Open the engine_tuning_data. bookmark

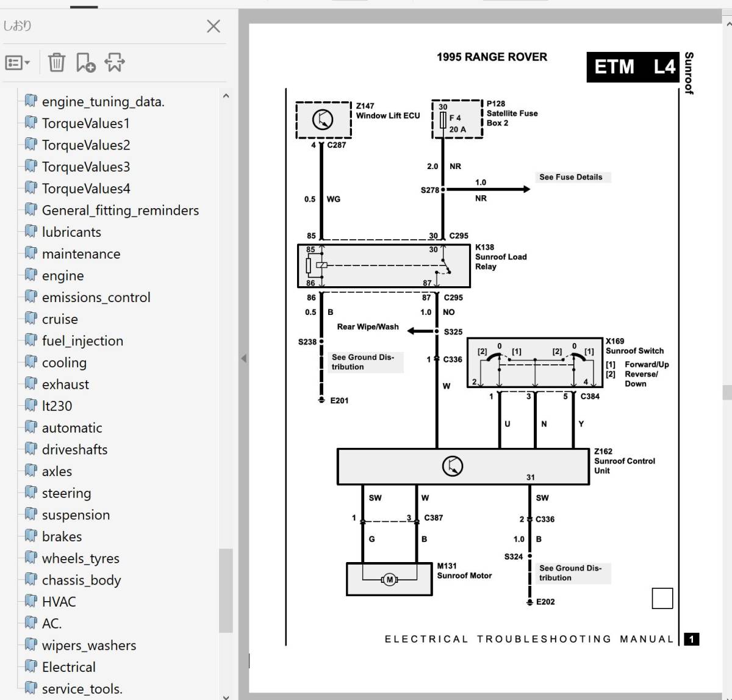[103, 101]
